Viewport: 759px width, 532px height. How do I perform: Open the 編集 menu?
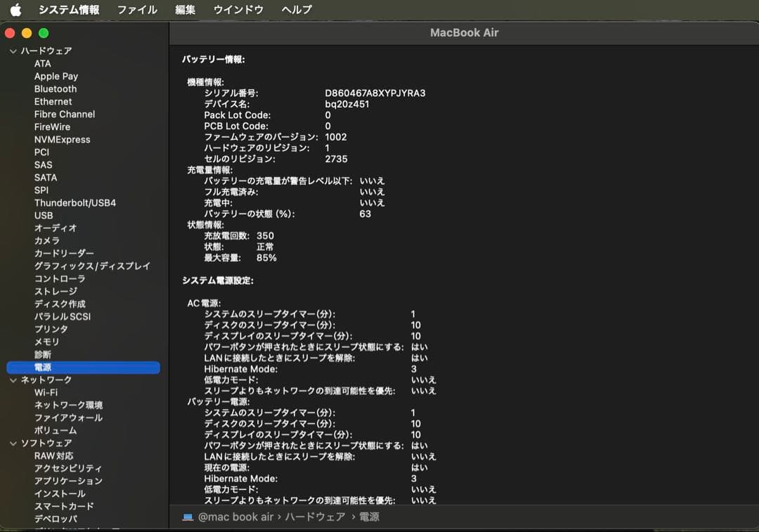(184, 10)
